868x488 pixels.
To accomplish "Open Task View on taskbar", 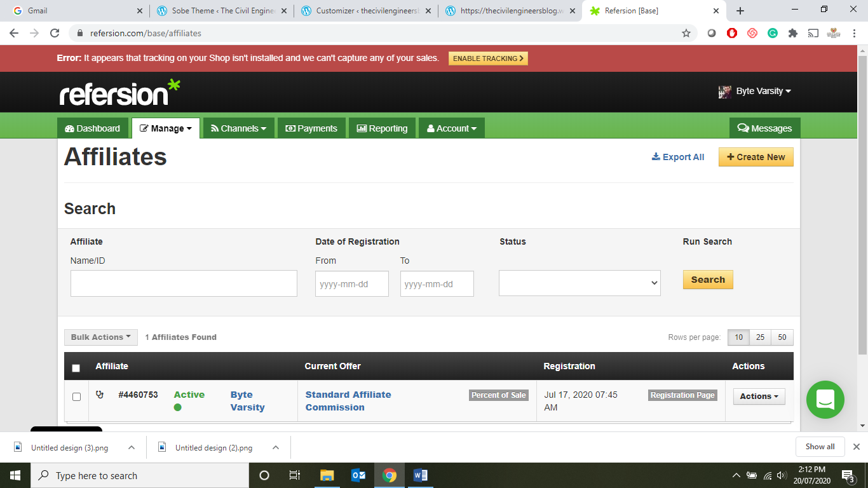I will [x=295, y=475].
